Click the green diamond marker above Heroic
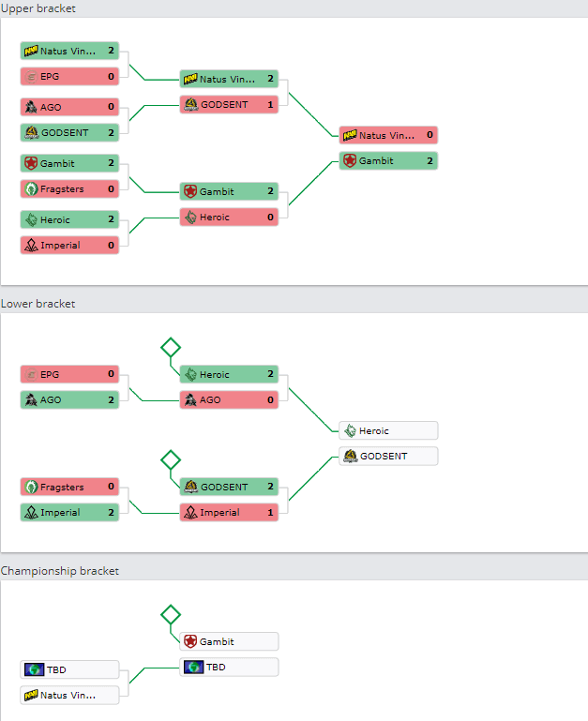 tap(171, 348)
